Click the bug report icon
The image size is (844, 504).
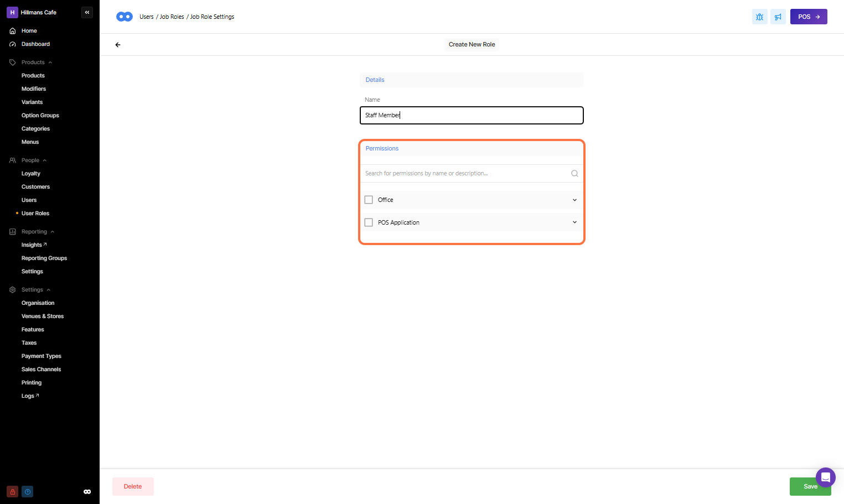(x=759, y=17)
